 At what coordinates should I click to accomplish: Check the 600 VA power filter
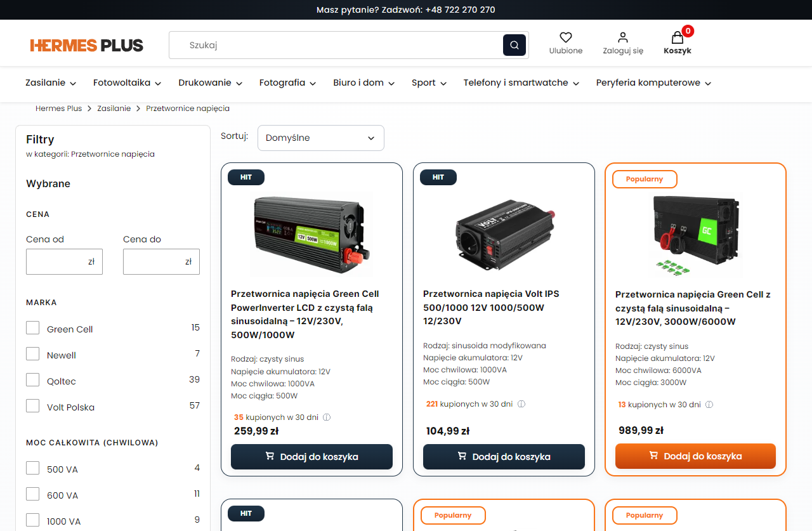[32, 494]
